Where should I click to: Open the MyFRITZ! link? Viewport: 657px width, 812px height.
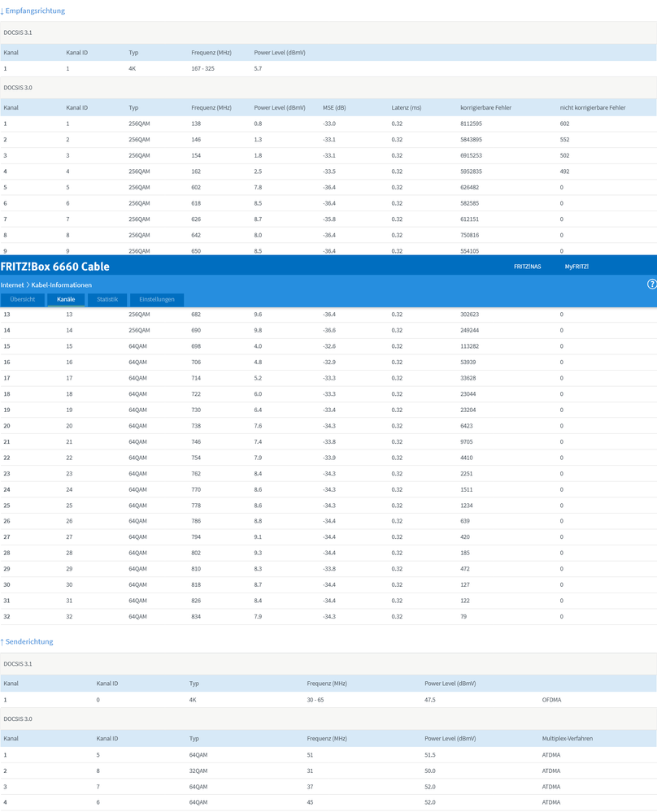tap(577, 267)
